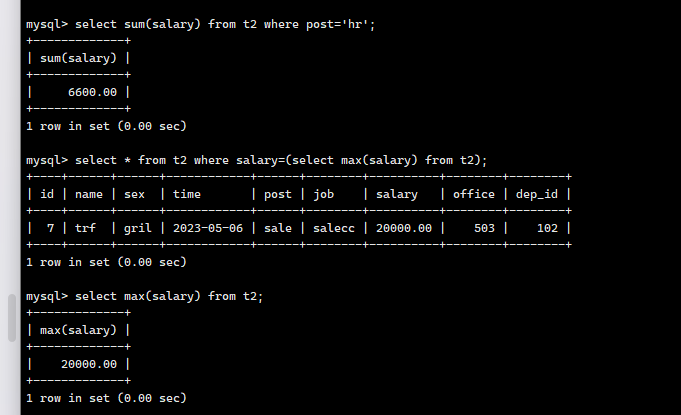Click the job value 'salecc'
The height and width of the screenshot is (415, 681).
(334, 228)
